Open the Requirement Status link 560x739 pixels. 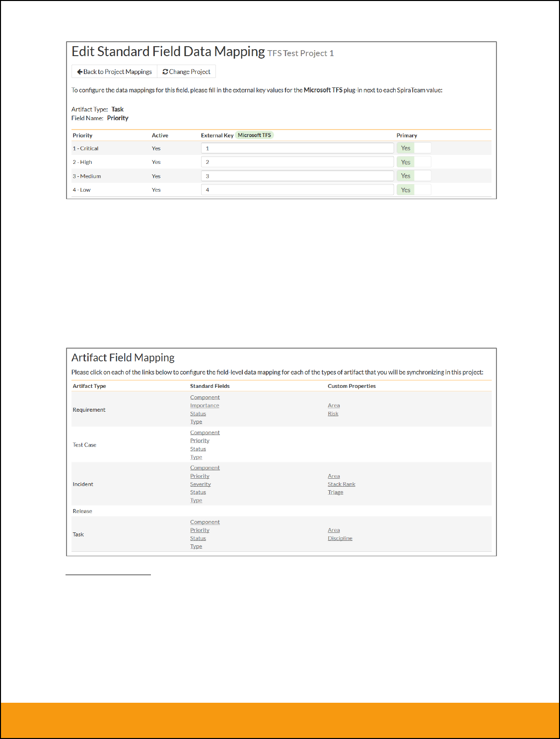(198, 414)
